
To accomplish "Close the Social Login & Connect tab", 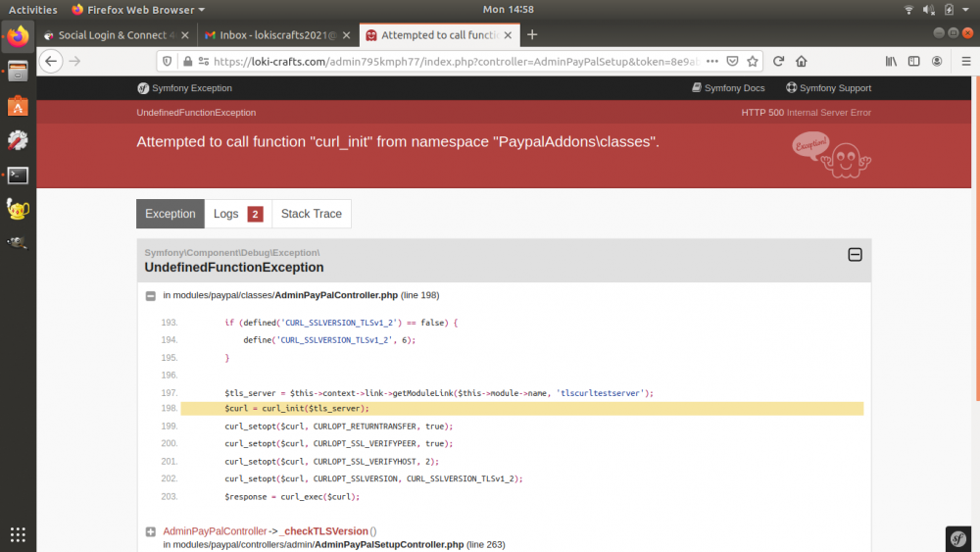I will pyautogui.click(x=185, y=35).
